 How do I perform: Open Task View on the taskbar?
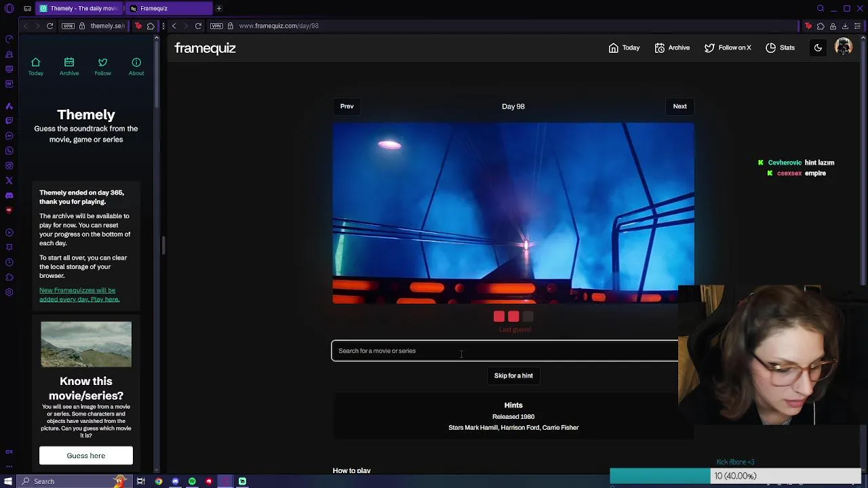pos(141,481)
